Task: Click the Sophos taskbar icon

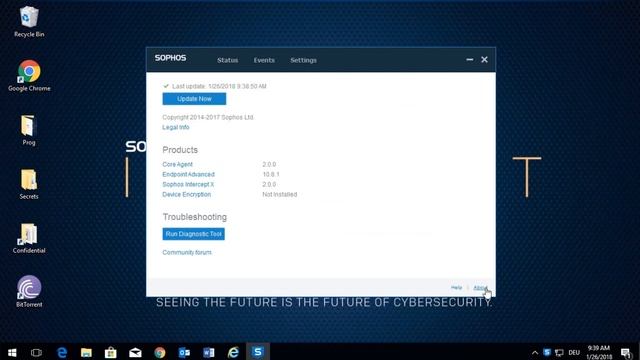Action: [x=258, y=352]
